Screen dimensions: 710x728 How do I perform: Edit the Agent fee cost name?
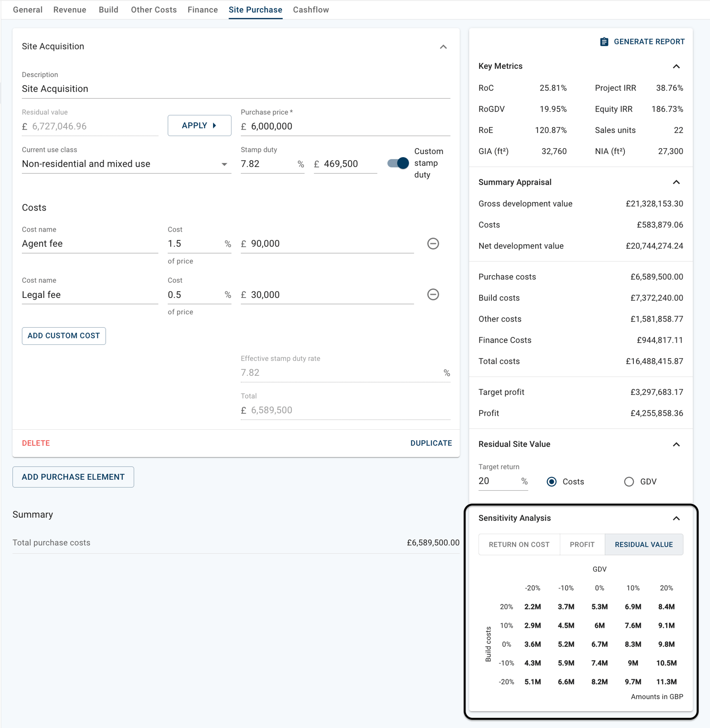(x=90, y=244)
